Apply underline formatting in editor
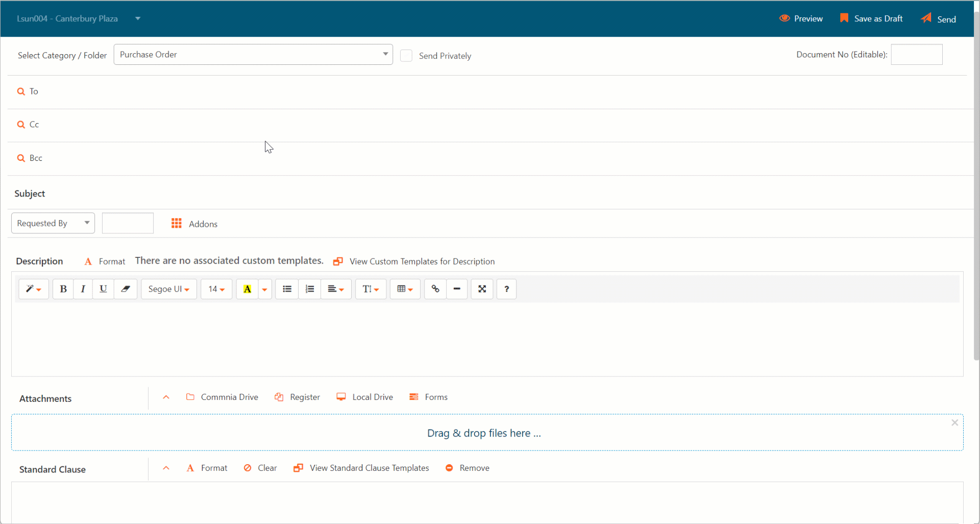Viewport: 980px width, 524px height. point(103,289)
